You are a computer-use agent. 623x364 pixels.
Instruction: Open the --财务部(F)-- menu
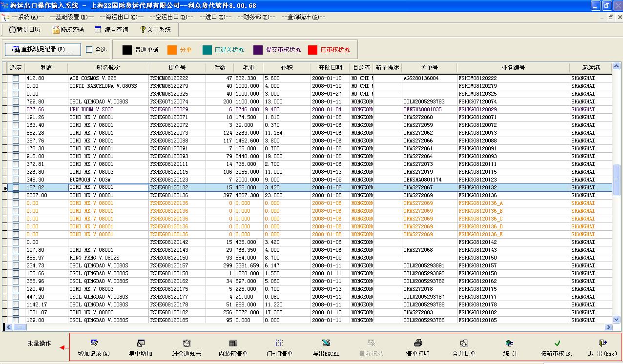tap(256, 17)
